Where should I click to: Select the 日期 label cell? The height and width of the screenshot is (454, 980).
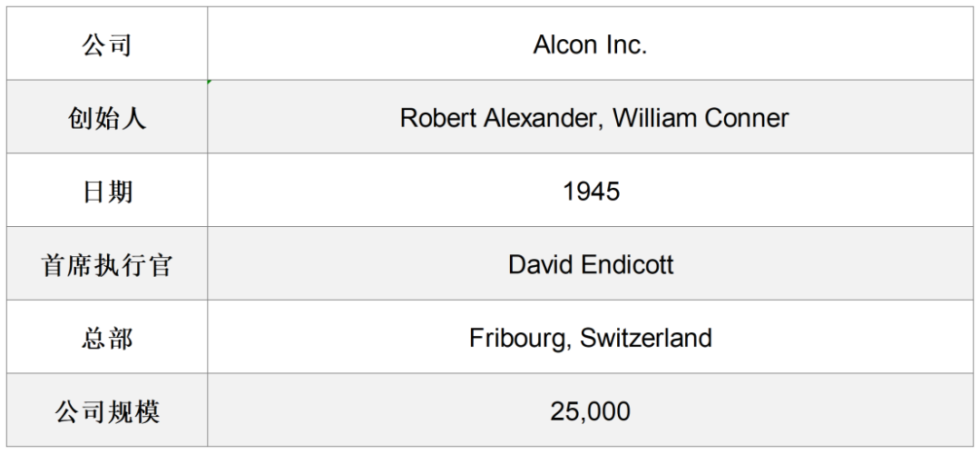pyautogui.click(x=107, y=190)
